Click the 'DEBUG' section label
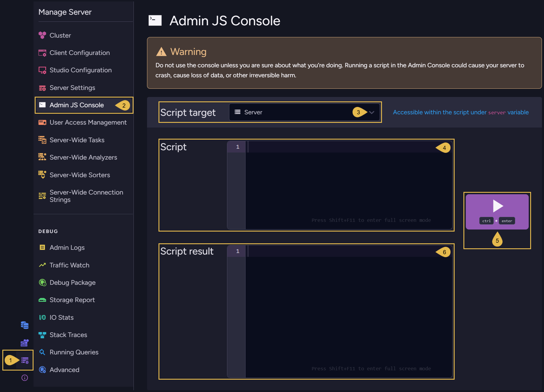The image size is (544, 392). [x=48, y=231]
